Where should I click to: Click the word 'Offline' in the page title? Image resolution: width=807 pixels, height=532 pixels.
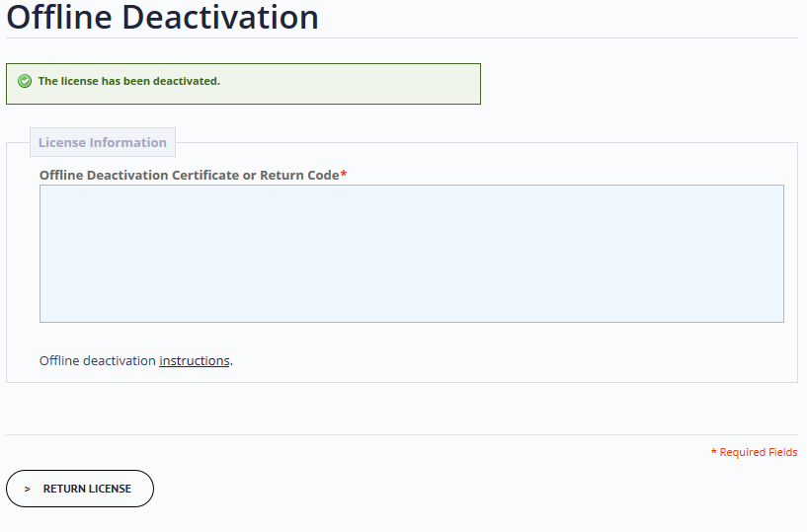[x=59, y=17]
